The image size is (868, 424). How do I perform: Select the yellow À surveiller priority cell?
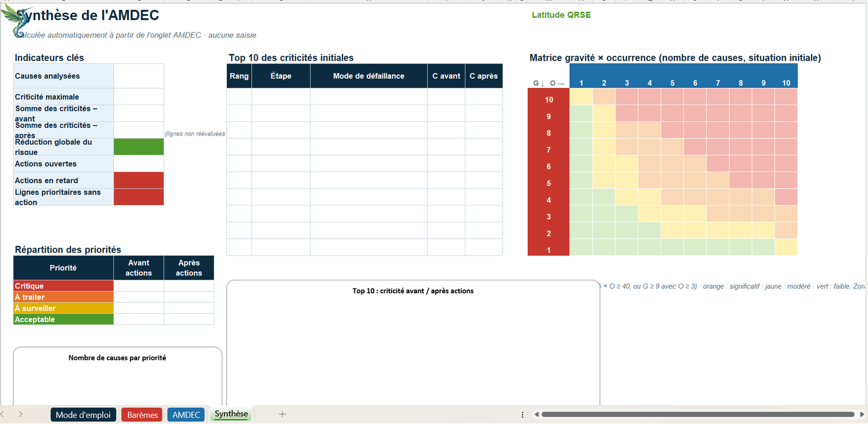click(63, 308)
